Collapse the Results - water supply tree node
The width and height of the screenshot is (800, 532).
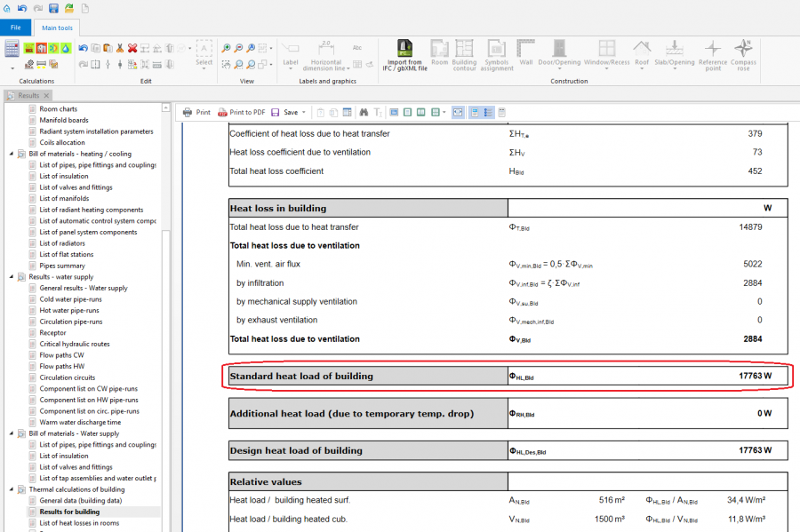point(12,277)
